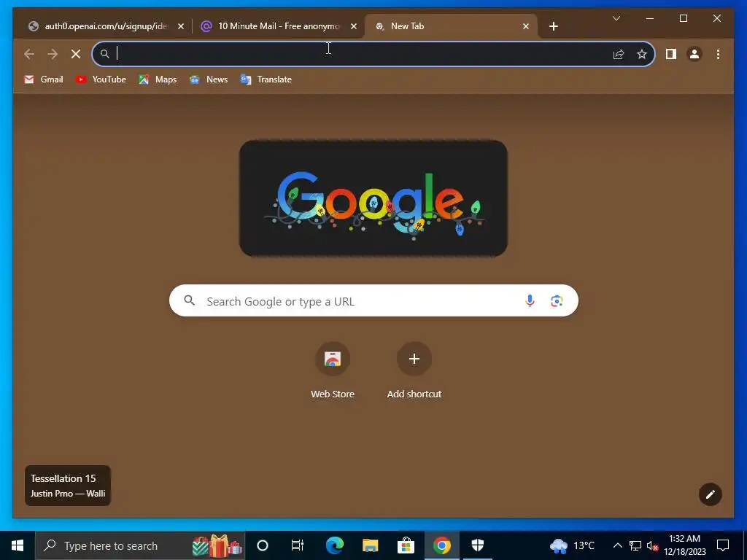Open the Windows Start menu

coord(18,545)
